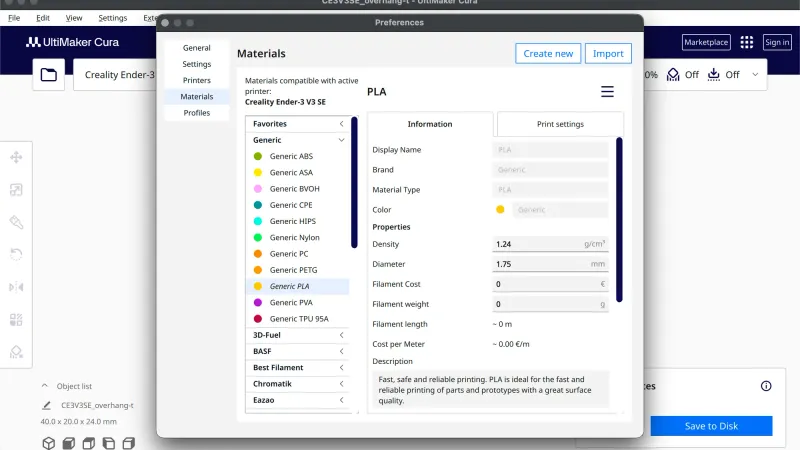The width and height of the screenshot is (800, 450).
Task: Expand the 3D-Fuel brand group
Action: pyautogui.click(x=297, y=335)
